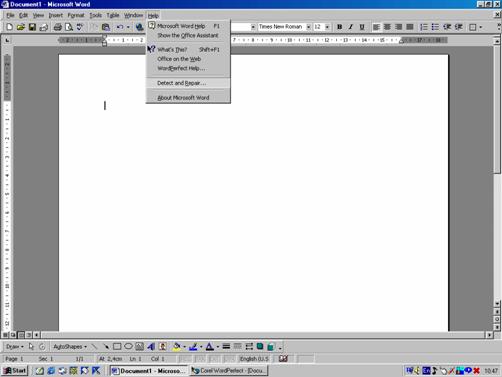This screenshot has height=377, width=502.
Task: Create a new blank document icon
Action: pyautogui.click(x=9, y=27)
